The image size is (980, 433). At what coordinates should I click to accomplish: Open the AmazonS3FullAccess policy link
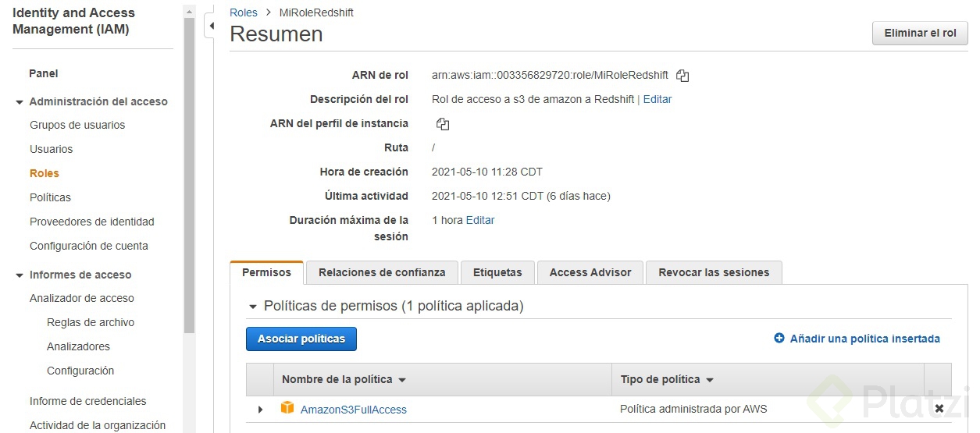(354, 410)
